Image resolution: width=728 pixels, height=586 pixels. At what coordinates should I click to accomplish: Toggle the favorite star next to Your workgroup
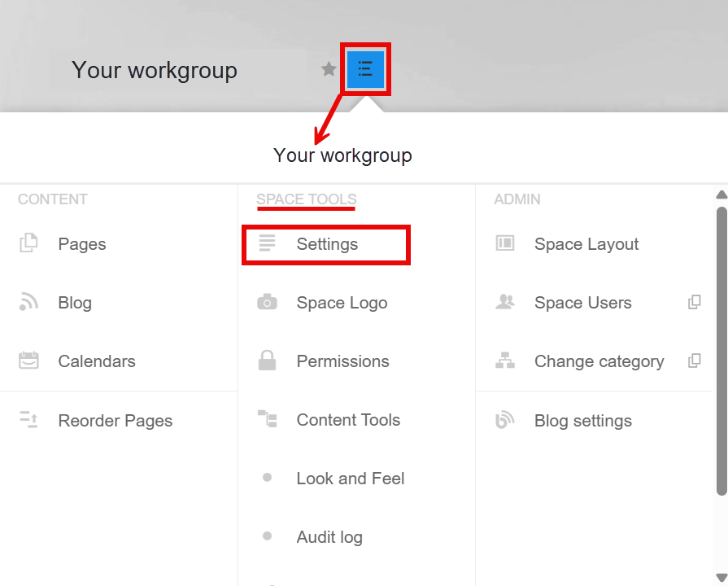tap(329, 69)
